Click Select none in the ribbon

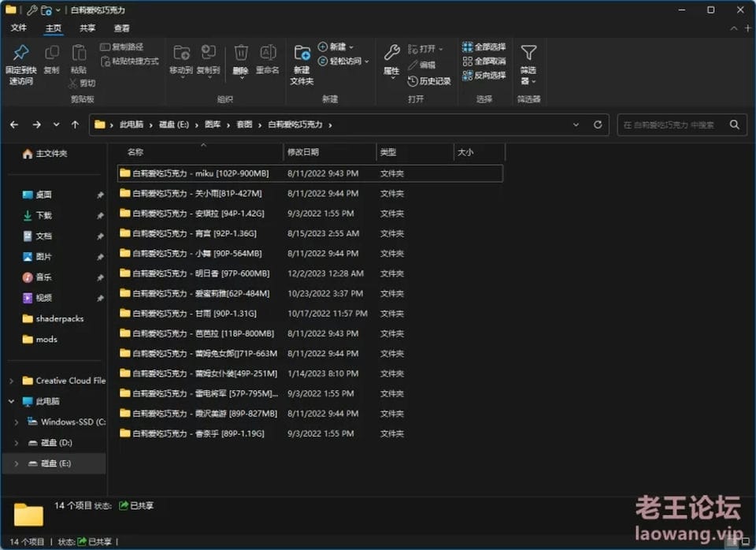(x=484, y=61)
